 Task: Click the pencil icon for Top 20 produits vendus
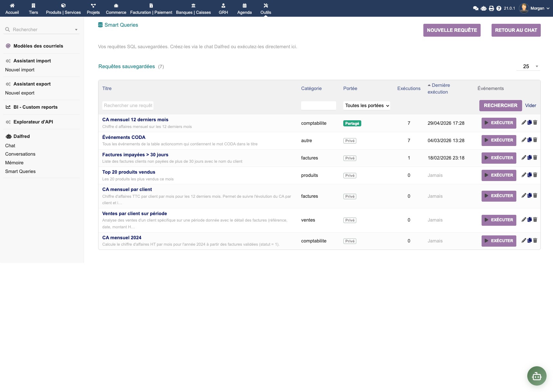(524, 175)
